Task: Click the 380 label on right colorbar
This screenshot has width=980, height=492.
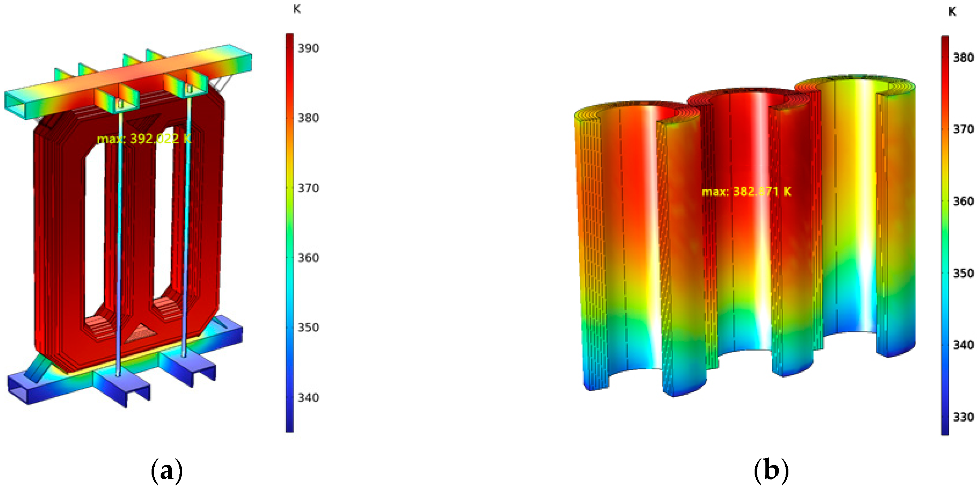Action: (x=963, y=58)
